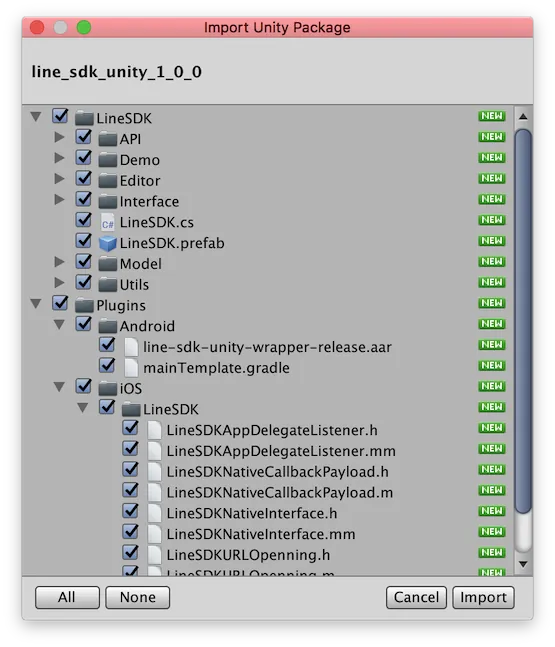This screenshot has height=647, width=555.
Task: Click the Editor folder icon
Action: (x=108, y=180)
